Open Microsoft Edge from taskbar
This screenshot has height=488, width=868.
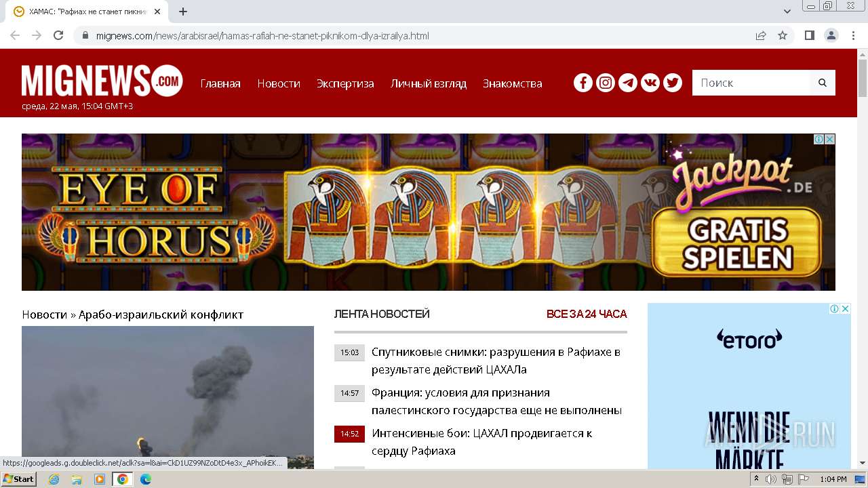point(145,479)
